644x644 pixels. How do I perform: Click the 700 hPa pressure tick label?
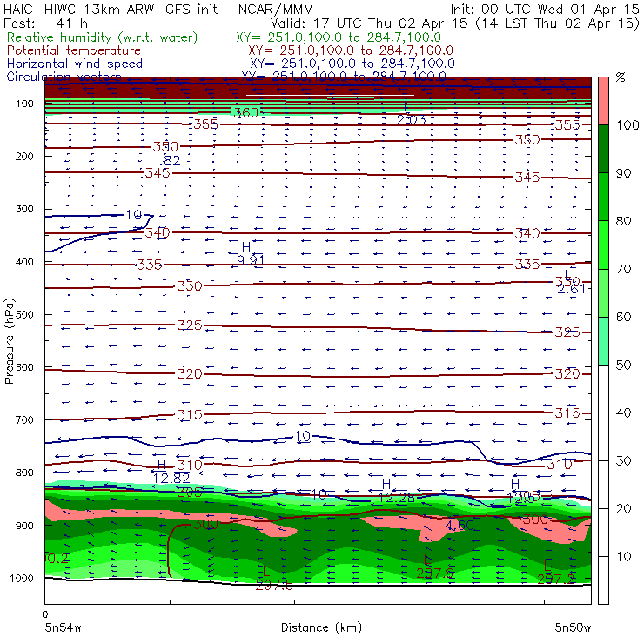coord(24,420)
